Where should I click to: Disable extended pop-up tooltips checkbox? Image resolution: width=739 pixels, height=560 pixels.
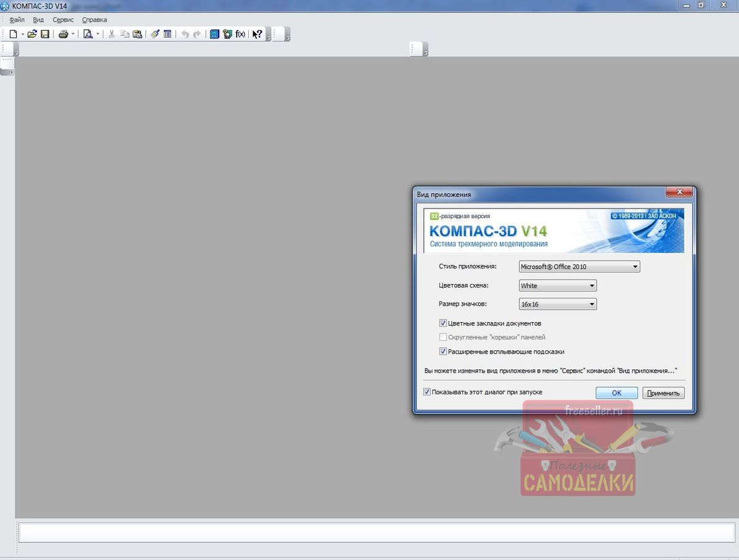[443, 352]
